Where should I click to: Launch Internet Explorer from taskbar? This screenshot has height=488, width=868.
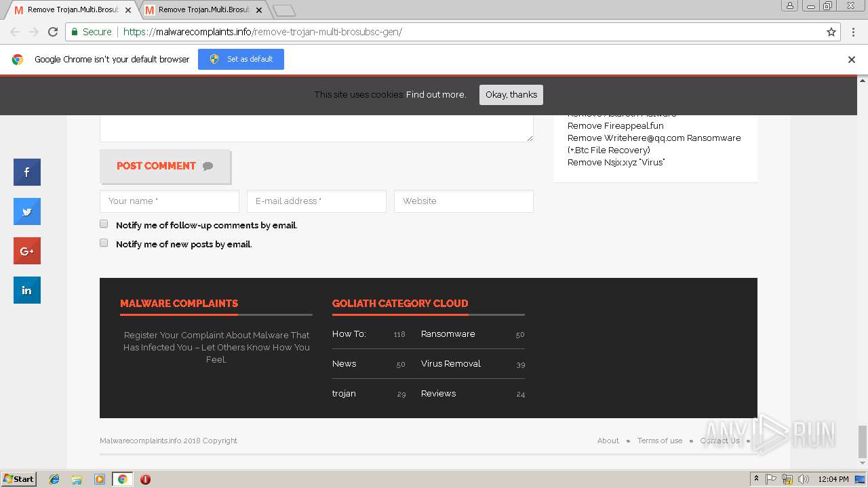54,479
